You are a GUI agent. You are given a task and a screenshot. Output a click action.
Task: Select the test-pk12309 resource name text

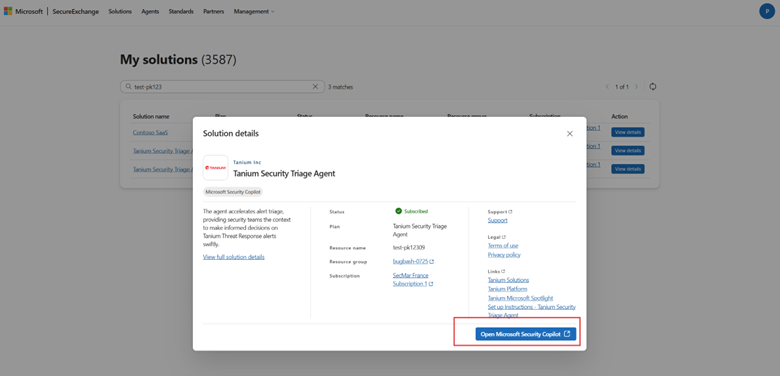point(409,247)
